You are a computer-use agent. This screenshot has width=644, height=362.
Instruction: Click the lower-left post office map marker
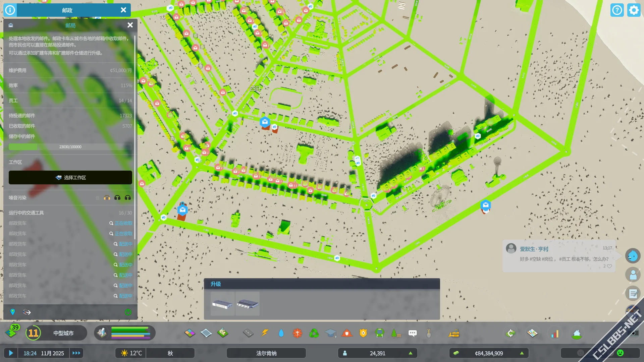click(x=182, y=210)
